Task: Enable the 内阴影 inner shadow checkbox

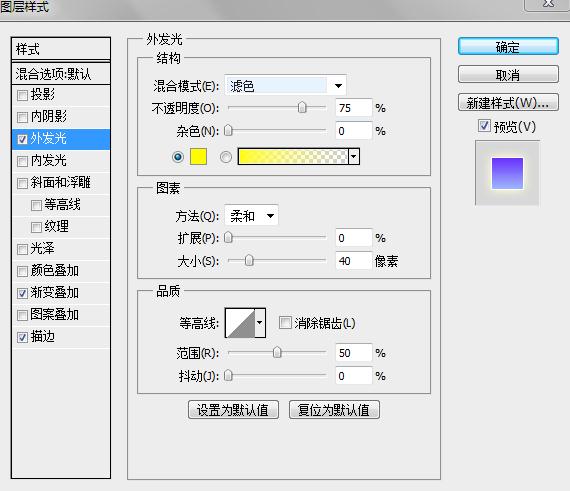Action: tap(23, 117)
